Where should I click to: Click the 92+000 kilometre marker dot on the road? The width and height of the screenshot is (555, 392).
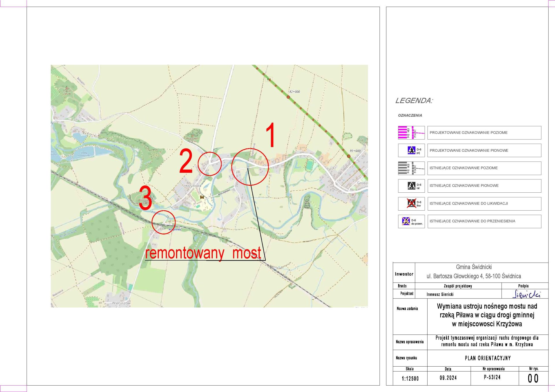288,97
